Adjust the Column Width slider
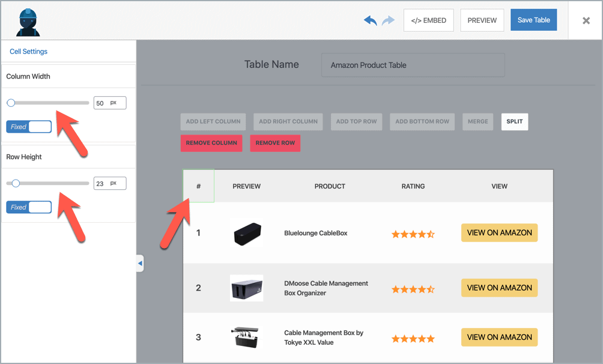 [x=47, y=103]
